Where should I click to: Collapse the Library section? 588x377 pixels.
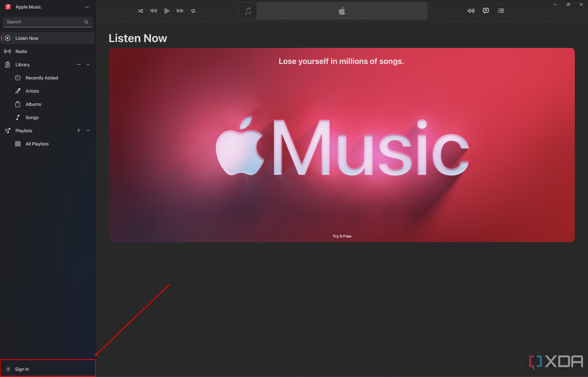(88, 64)
